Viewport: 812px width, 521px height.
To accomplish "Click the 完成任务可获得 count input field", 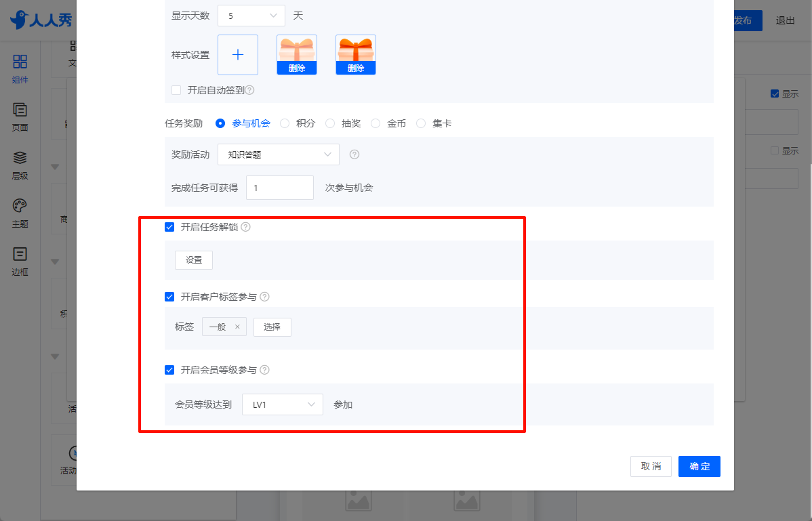I will (280, 187).
